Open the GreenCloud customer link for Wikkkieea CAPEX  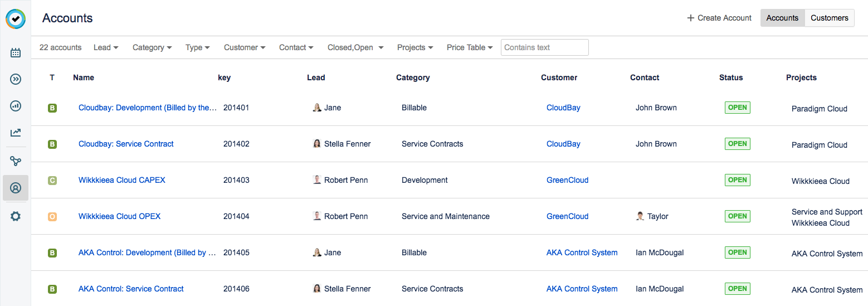[567, 180]
